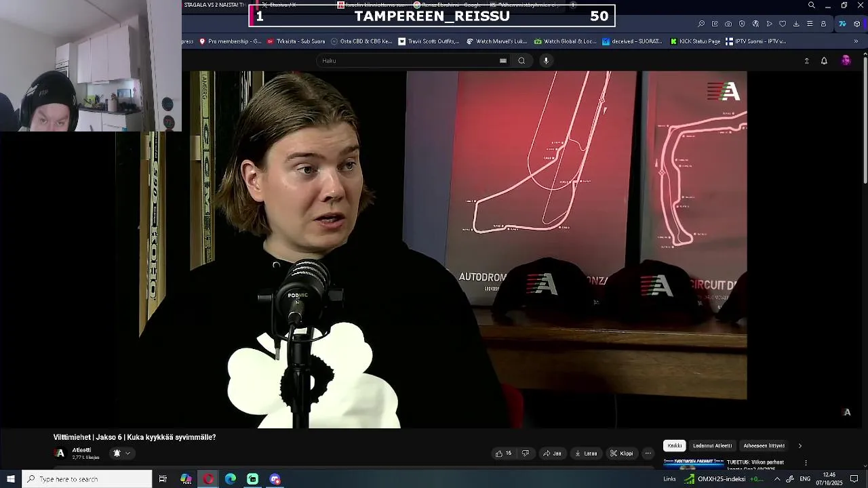Show hidden system tray icons chevron
The height and width of the screenshot is (488, 868).
777,479
